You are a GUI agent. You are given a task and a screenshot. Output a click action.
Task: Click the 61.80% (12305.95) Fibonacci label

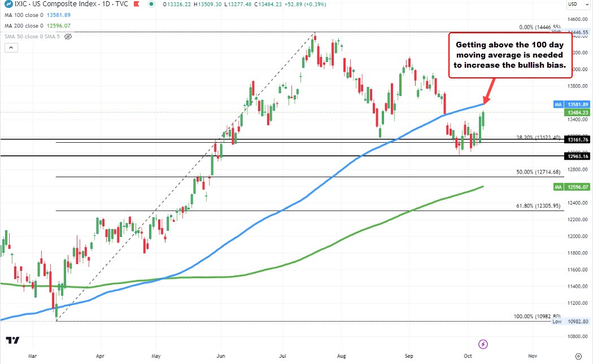pos(538,206)
